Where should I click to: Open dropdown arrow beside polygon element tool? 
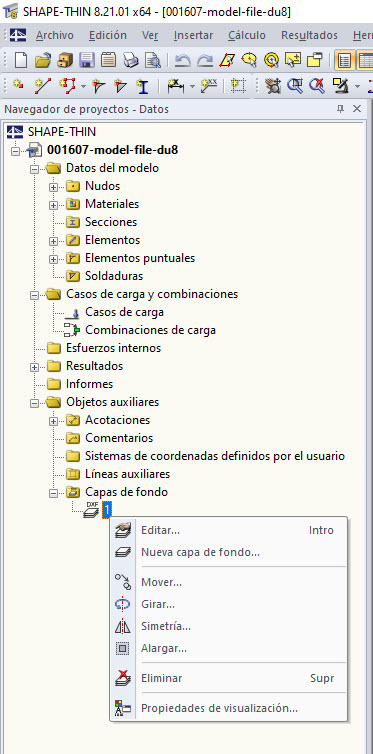83,87
